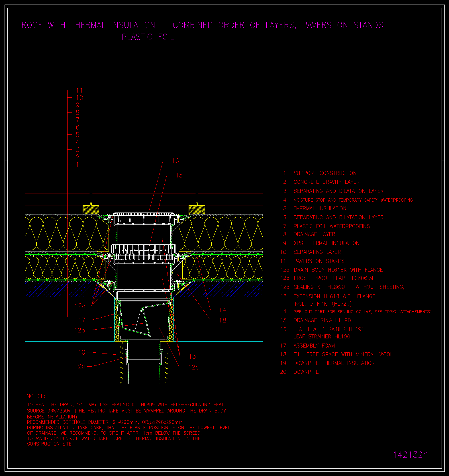Click the left hatched paver stand block

(x=91, y=210)
